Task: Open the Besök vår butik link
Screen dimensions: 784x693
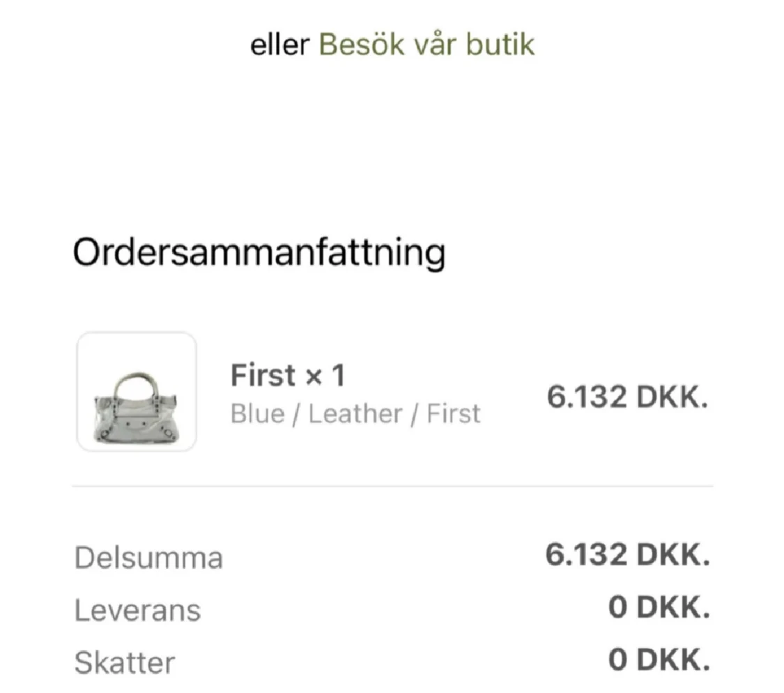Action: (426, 45)
